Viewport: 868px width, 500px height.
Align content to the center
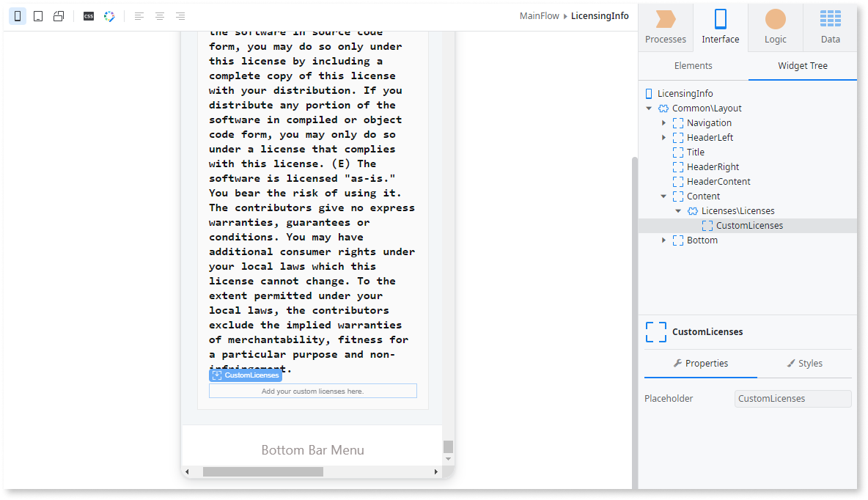159,15
